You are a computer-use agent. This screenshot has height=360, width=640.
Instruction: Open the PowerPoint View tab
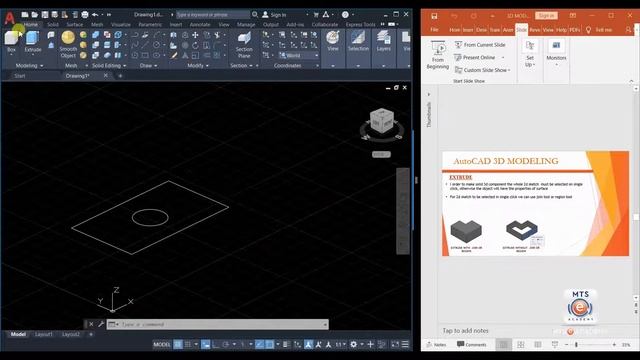(x=548, y=30)
